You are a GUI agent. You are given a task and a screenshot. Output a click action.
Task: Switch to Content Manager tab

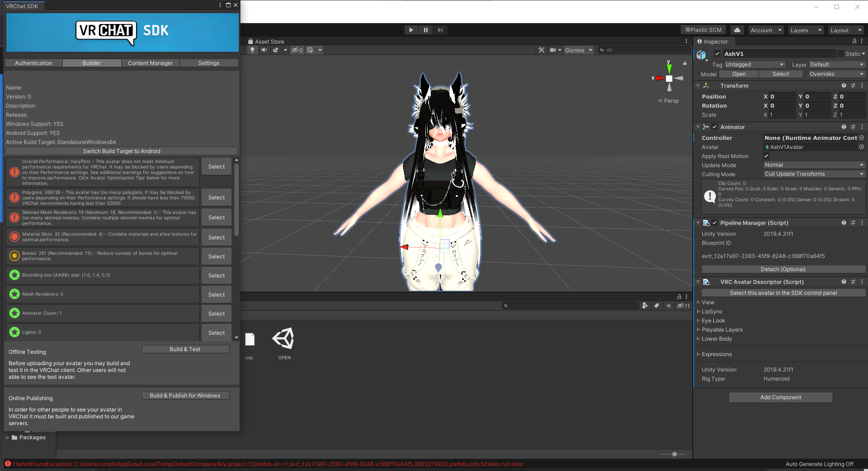tap(150, 63)
